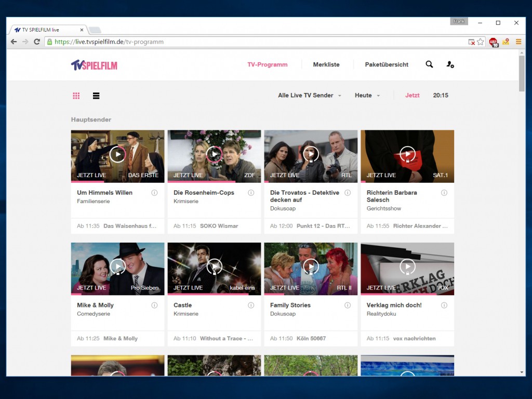The image size is (532, 399).
Task: Open the Castle show title
Action: click(183, 305)
